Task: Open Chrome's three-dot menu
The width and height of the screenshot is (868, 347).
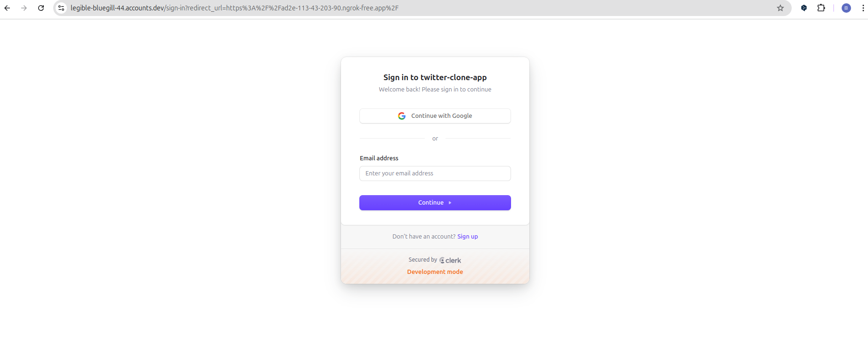Action: (863, 8)
